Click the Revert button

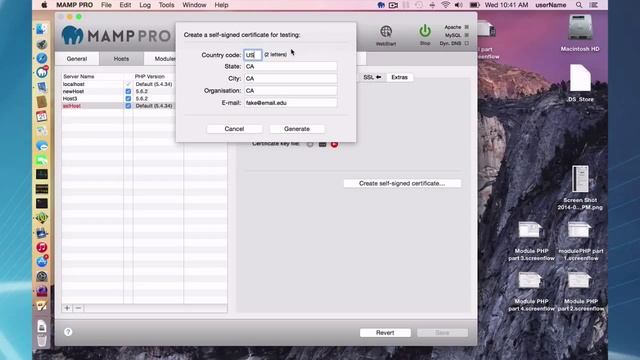(385, 333)
